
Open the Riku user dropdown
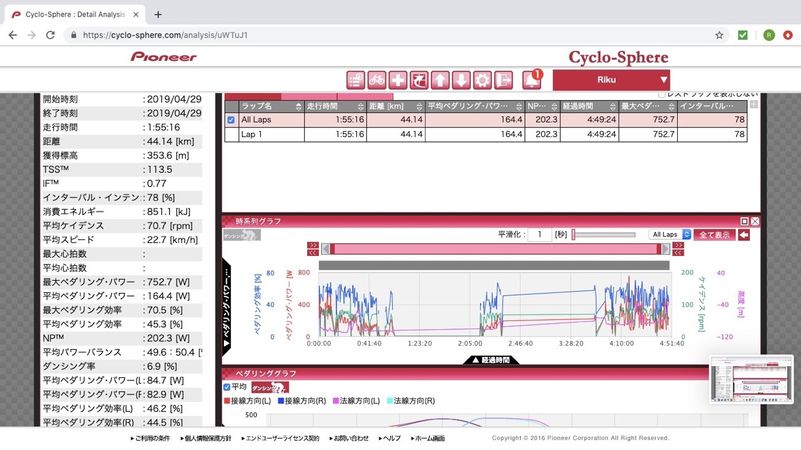[610, 80]
